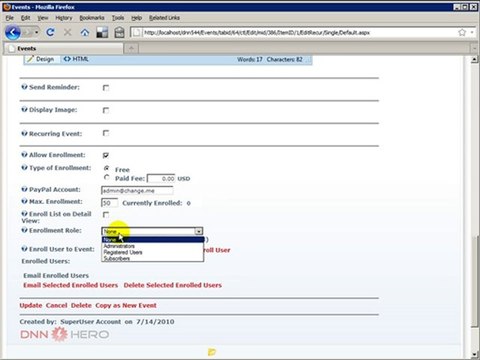Open the File menu
This screenshot has width=480, height=360.
tap(10, 18)
